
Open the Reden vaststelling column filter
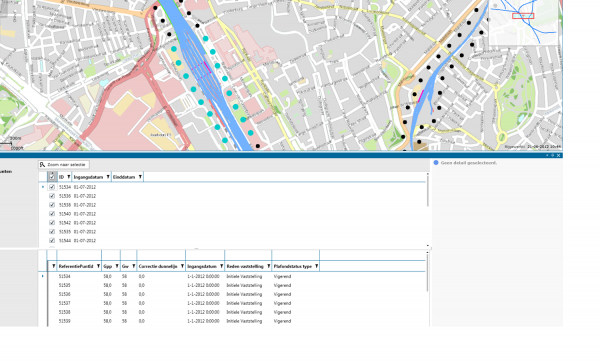pos(269,266)
